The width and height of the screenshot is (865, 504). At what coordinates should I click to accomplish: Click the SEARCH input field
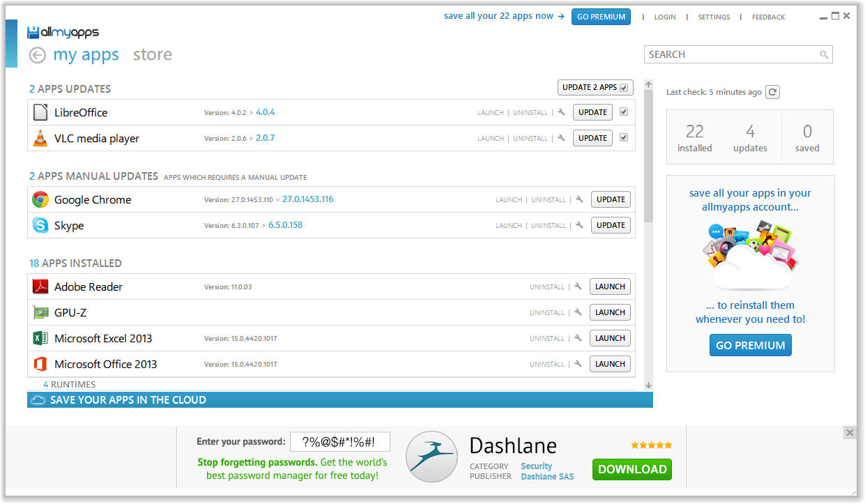(738, 54)
